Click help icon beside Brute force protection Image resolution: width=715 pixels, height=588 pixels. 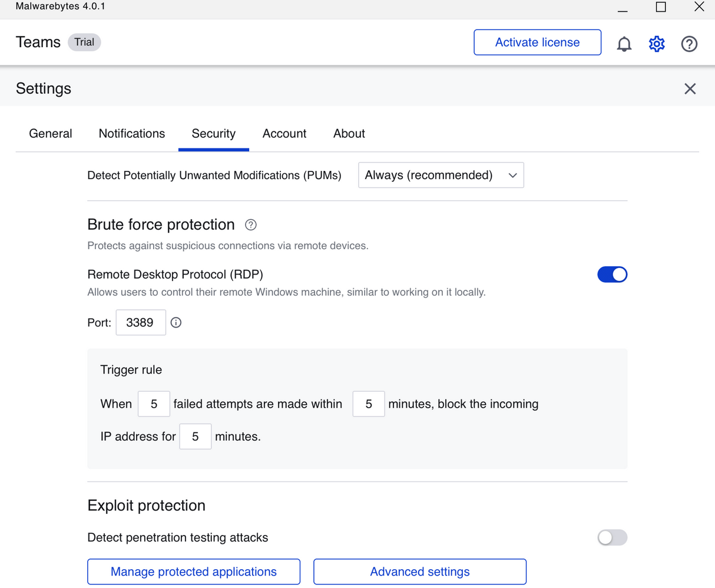(251, 224)
